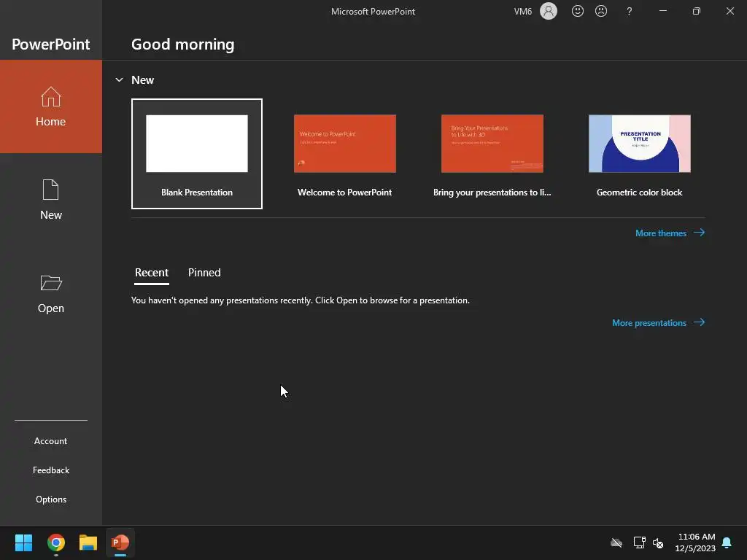
Task: Click the OneDrive cloud tray icon
Action: click(x=616, y=542)
